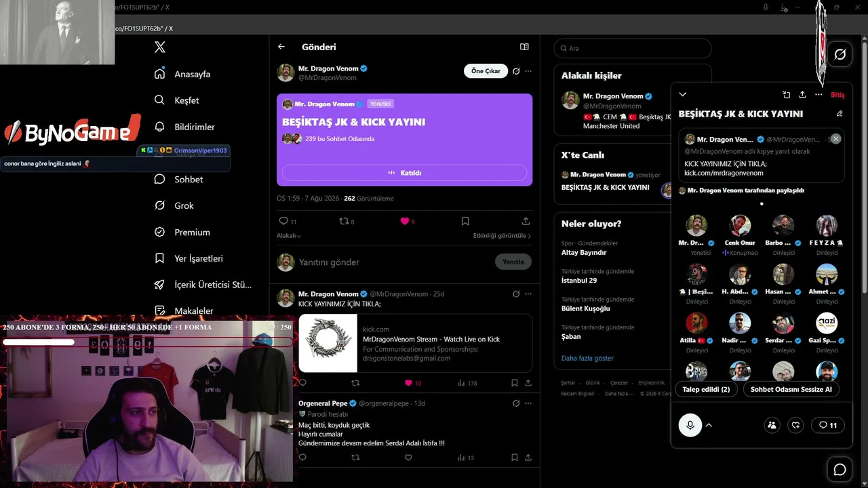Open Bildirimler in the sidebar
868x488 pixels.
point(184,127)
